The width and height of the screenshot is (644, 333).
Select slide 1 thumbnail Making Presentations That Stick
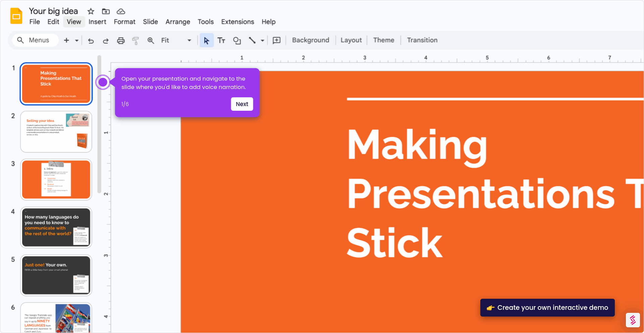click(56, 84)
